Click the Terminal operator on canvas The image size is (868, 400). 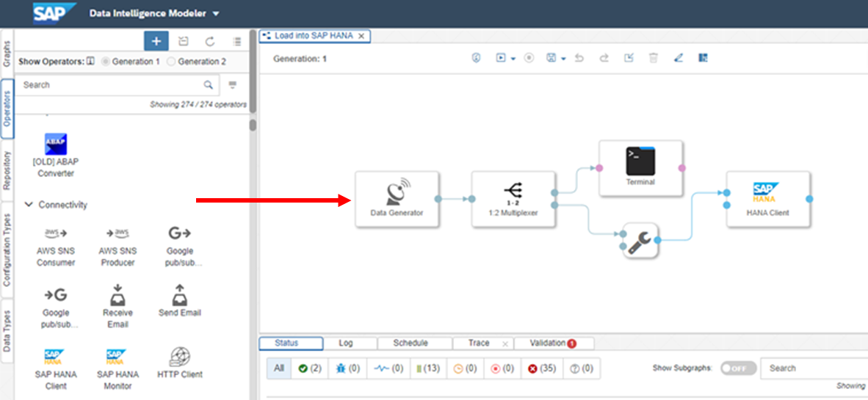point(640,168)
